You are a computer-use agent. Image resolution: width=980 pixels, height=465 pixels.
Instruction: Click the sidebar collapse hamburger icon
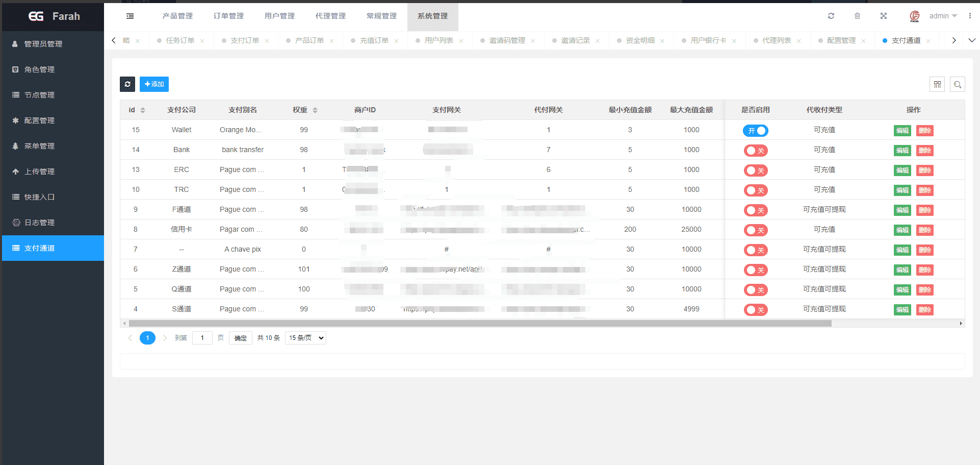(130, 16)
